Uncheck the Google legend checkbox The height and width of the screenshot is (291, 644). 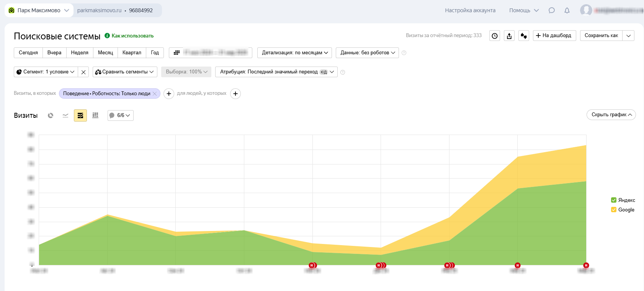[614, 210]
